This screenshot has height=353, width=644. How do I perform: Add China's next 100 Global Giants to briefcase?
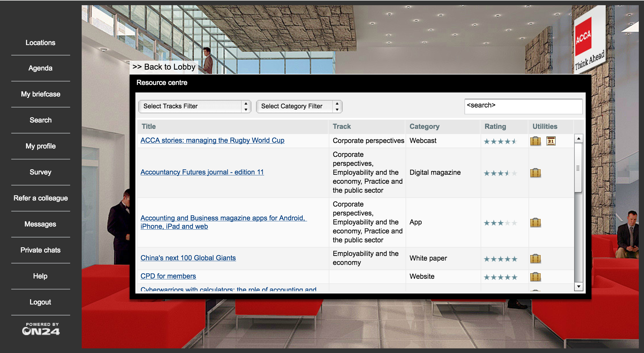click(x=535, y=259)
